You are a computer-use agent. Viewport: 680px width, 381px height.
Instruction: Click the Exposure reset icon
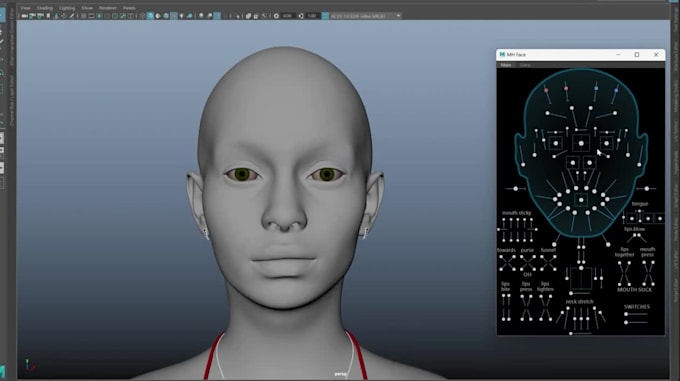click(276, 16)
